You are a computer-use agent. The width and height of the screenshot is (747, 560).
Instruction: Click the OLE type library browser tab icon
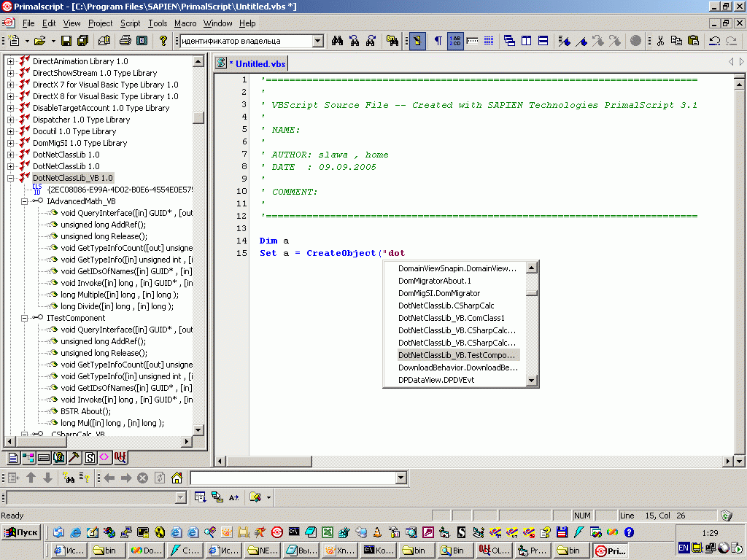click(120, 458)
